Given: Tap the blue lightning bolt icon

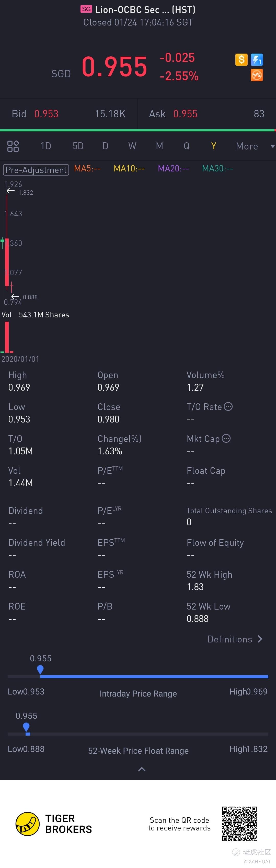Looking at the screenshot, I should (x=257, y=60).
